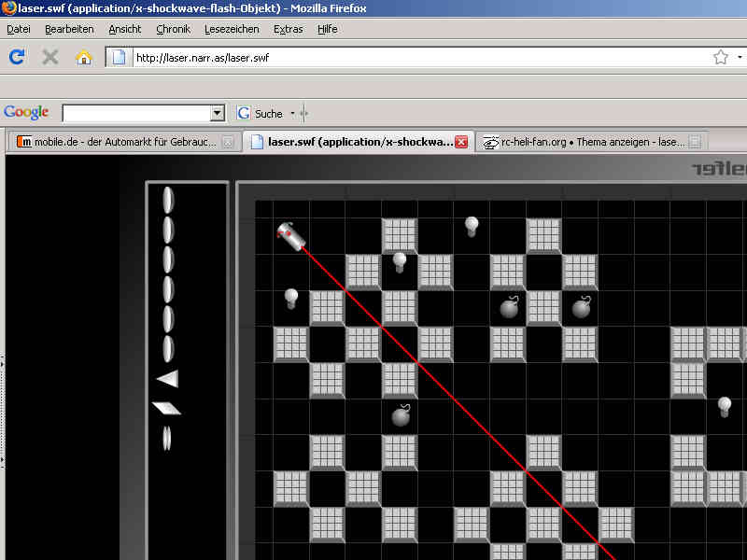The image size is (747, 560).
Task: Open the Chronik menu
Action: [x=173, y=29]
